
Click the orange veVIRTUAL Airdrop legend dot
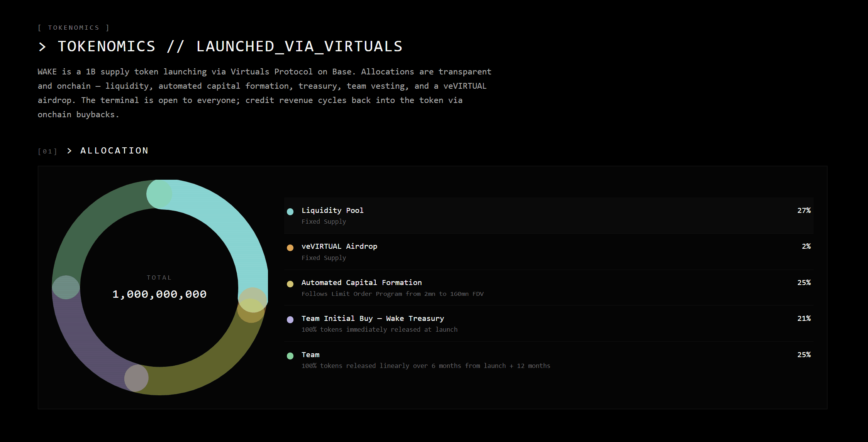pos(290,248)
